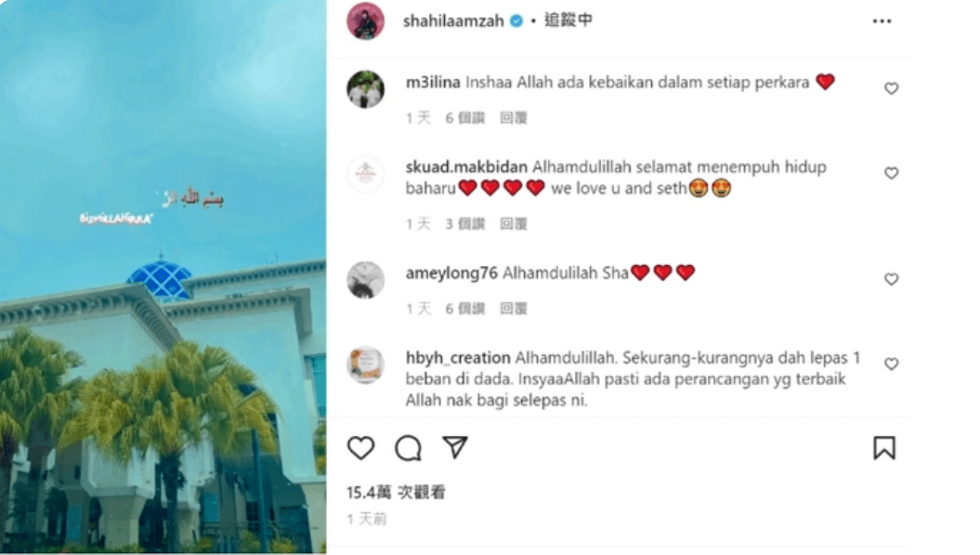Screen dimensions: 980x555
Task: Like m3ilina's comment
Action: 891,89
